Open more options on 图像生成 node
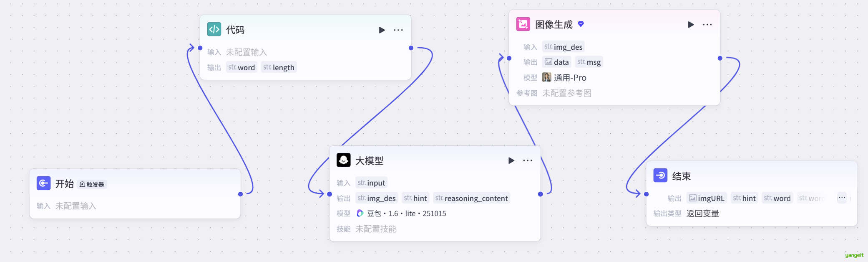The width and height of the screenshot is (868, 262). click(707, 25)
